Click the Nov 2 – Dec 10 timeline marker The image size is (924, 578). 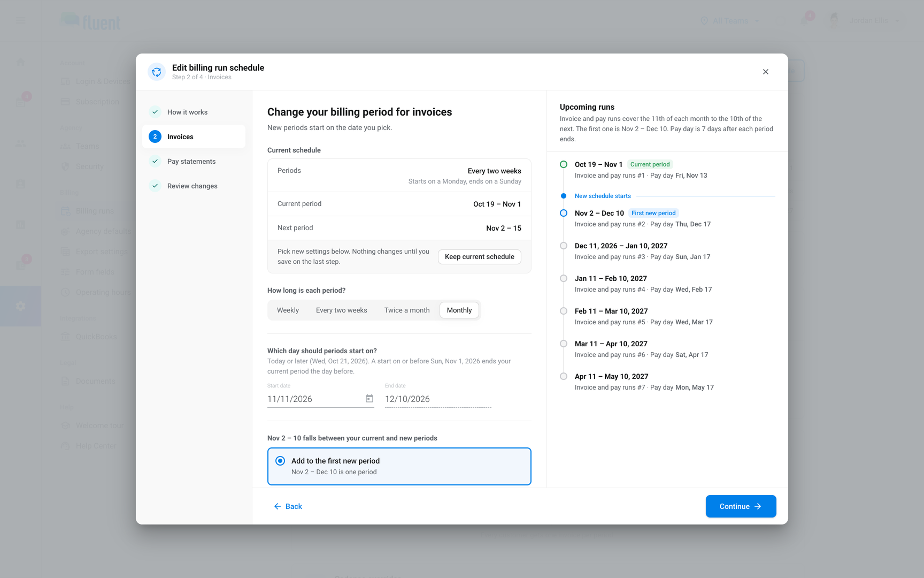[564, 213]
